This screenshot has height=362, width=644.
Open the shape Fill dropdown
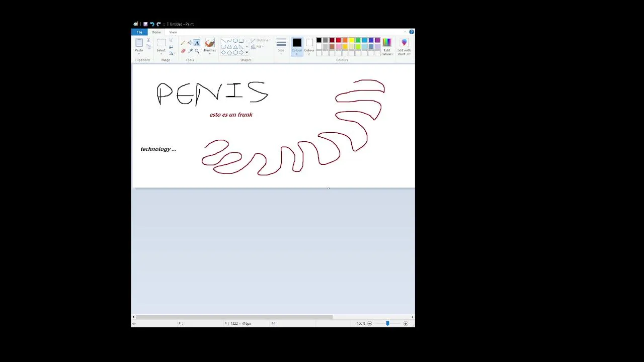(x=257, y=47)
